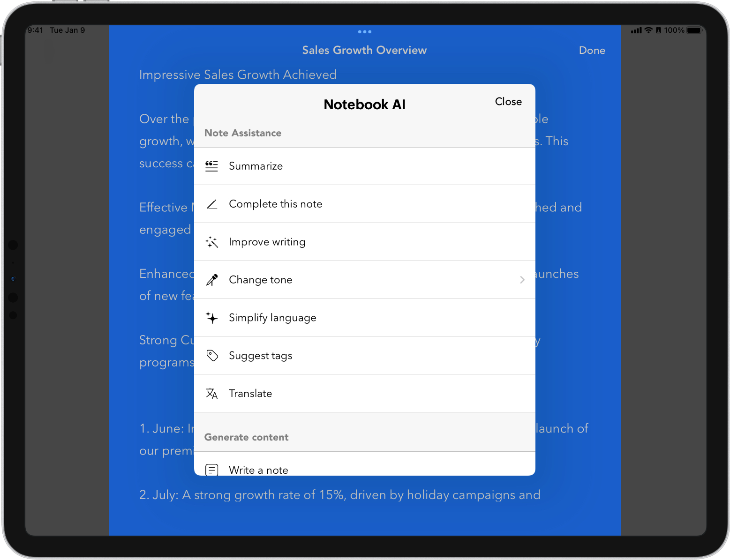Click the Summarize quote-lines icon
Viewport: 730px width, 560px height.
[x=212, y=166]
